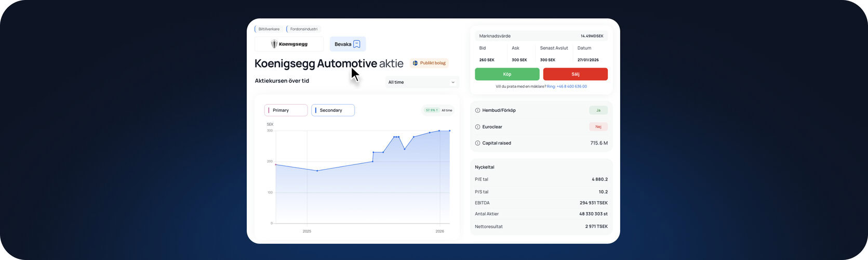Viewport: 868px width, 260px height.
Task: Click the Ja badge for Hembud/Förköp
Action: click(598, 110)
